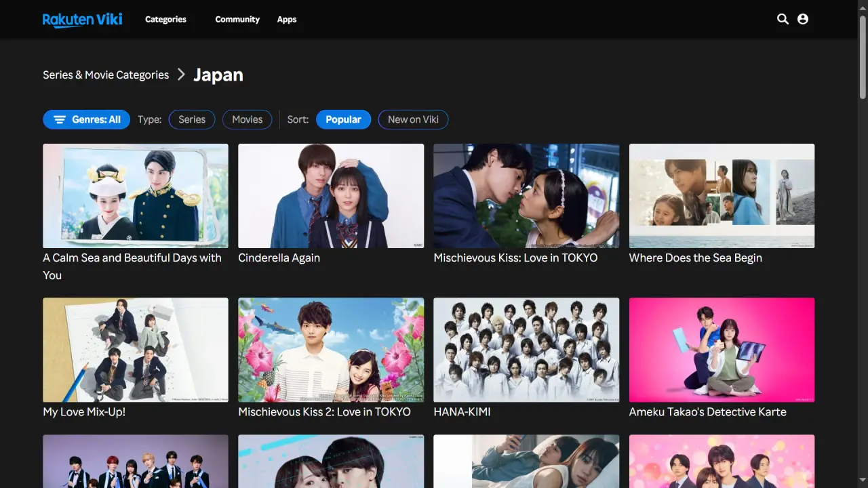Open Cinderella Again poster thumbnail

coord(331,196)
